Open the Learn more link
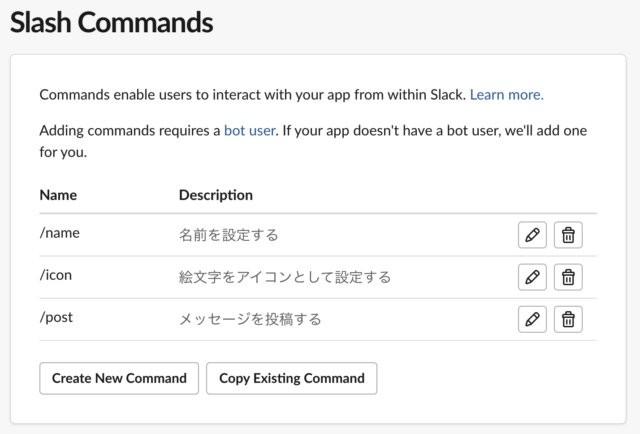Screen dimensions: 640x434 point(507,95)
